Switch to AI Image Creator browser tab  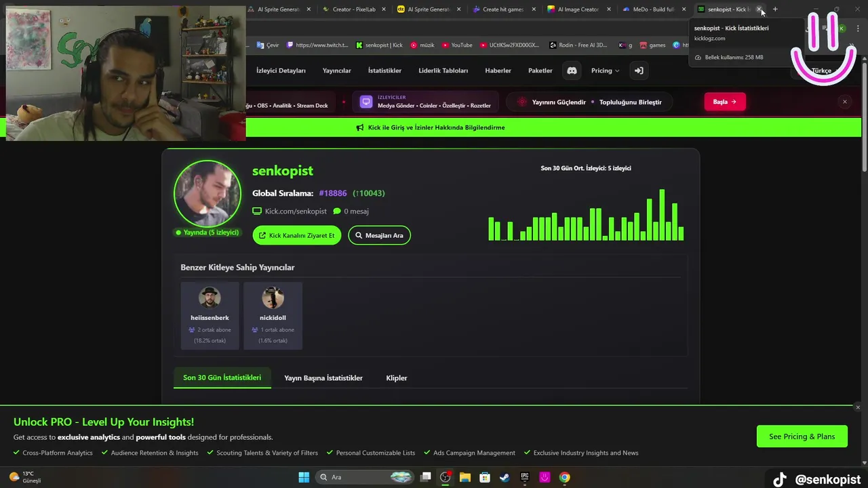(x=578, y=9)
